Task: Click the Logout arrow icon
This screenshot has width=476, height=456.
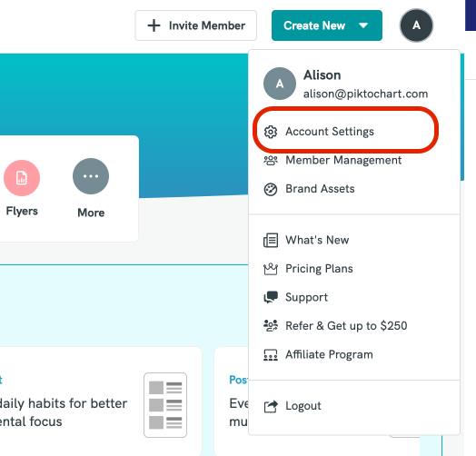Action: click(x=270, y=406)
